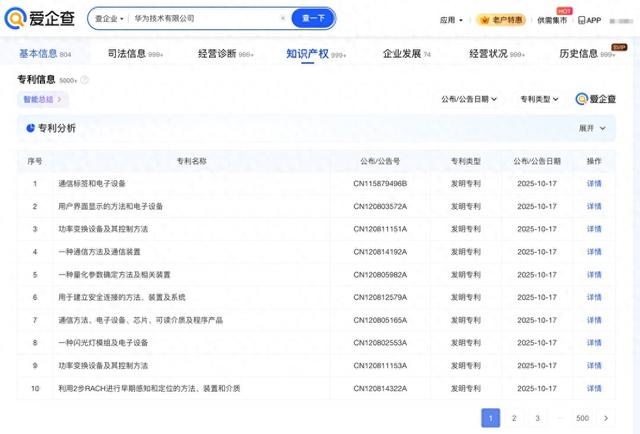Click the 智能总结 button
This screenshot has height=434, width=640.
pyautogui.click(x=43, y=99)
